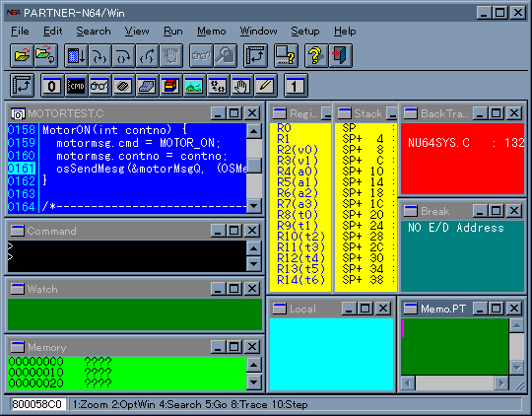Click the source window scroll-down arrow

(x=254, y=206)
